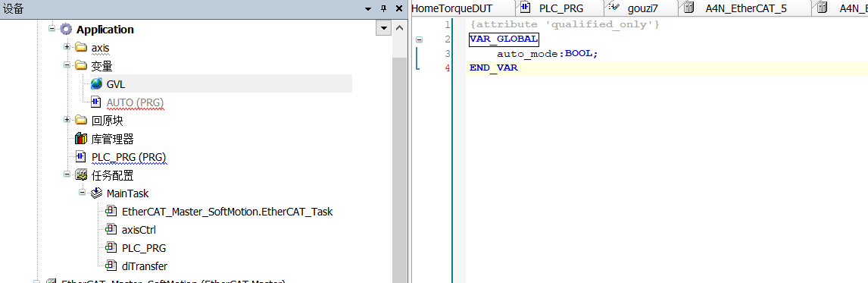The height and width of the screenshot is (283, 868).
Task: Click the EtherCAT_Master_SoftMotion.EtherCAT_Task call icon
Action: (x=111, y=212)
